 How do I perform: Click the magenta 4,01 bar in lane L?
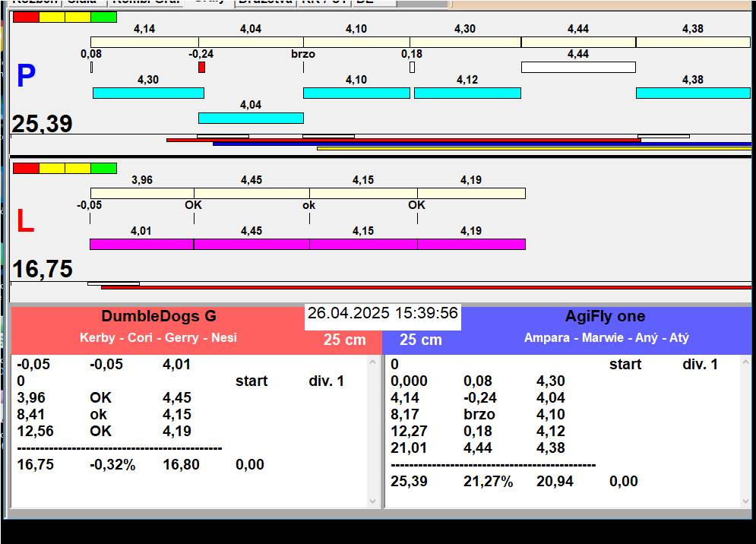[142, 244]
